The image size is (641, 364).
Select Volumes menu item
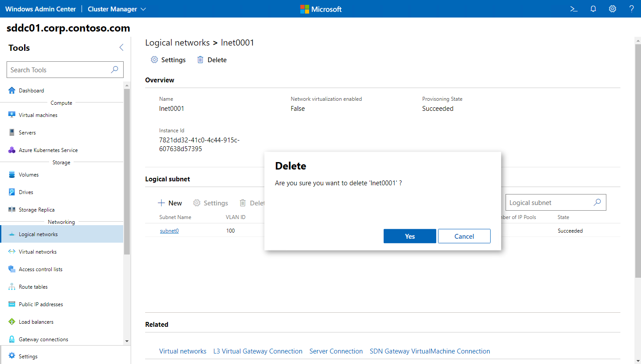[x=62, y=174]
